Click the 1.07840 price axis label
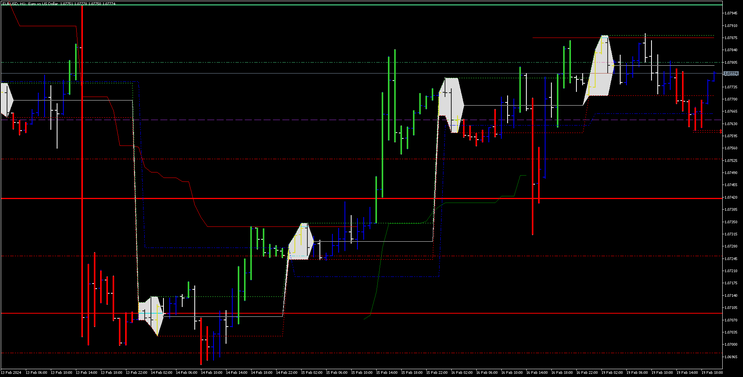The width and height of the screenshot is (743, 377). 731,50
